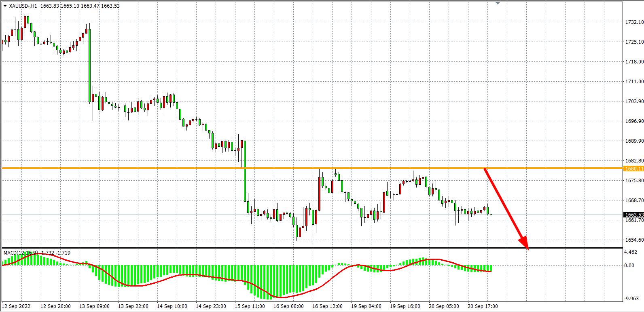Viewport: 644px width, 312px height.
Task: Click the 4.462 MACD scale value
Action: click(x=631, y=252)
